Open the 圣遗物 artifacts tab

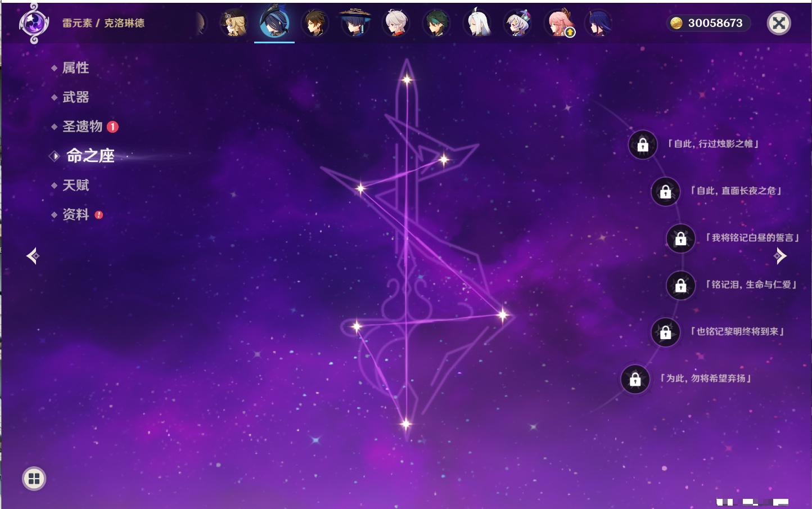tap(82, 127)
